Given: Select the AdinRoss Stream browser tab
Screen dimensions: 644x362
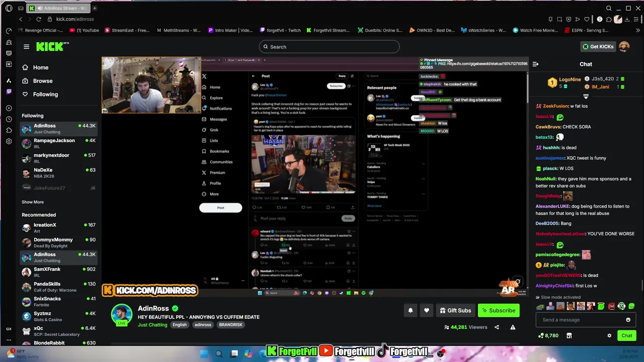Looking at the screenshot, I should pos(58,8).
